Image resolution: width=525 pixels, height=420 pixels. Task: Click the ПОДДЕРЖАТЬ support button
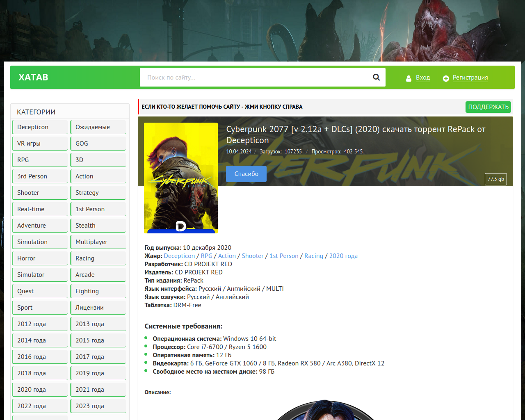[x=488, y=107]
